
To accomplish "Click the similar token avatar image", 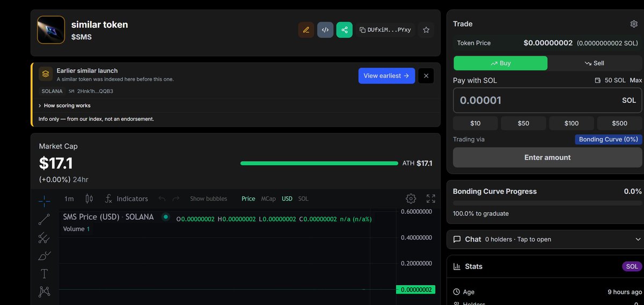I will coord(51,30).
